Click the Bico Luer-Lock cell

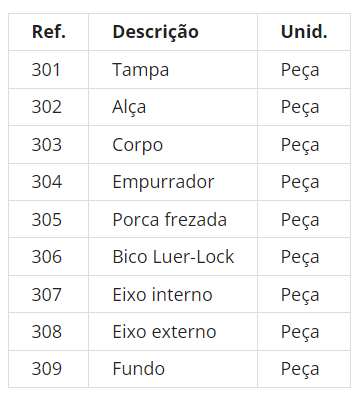[173, 257]
